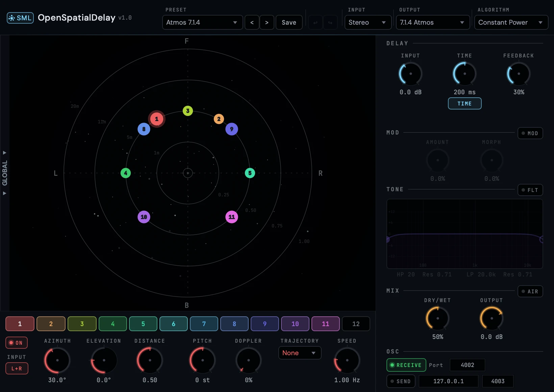Click the SPEED knob
This screenshot has width=554, height=392.
pos(347,360)
